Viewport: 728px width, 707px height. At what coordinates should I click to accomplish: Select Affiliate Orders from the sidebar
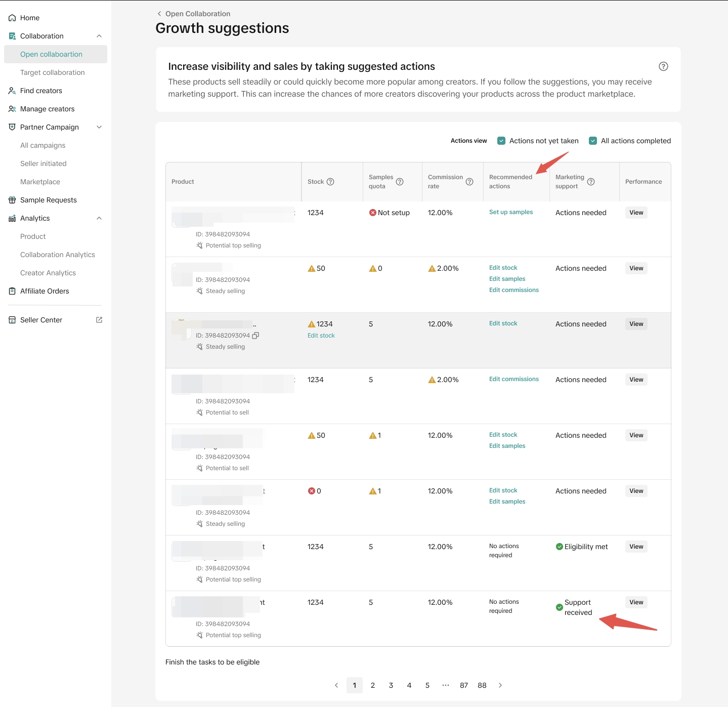pos(45,291)
